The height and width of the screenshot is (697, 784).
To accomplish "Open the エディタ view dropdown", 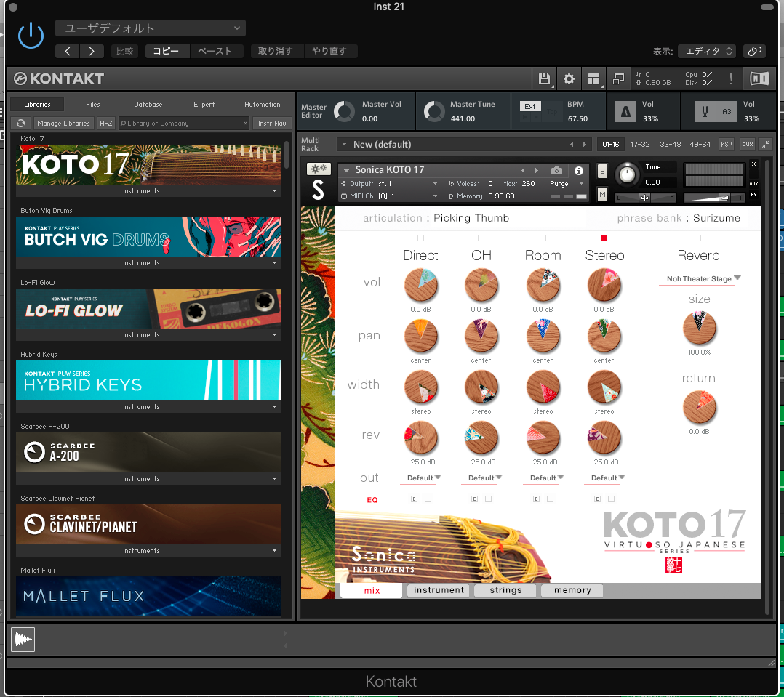I will pyautogui.click(x=708, y=51).
